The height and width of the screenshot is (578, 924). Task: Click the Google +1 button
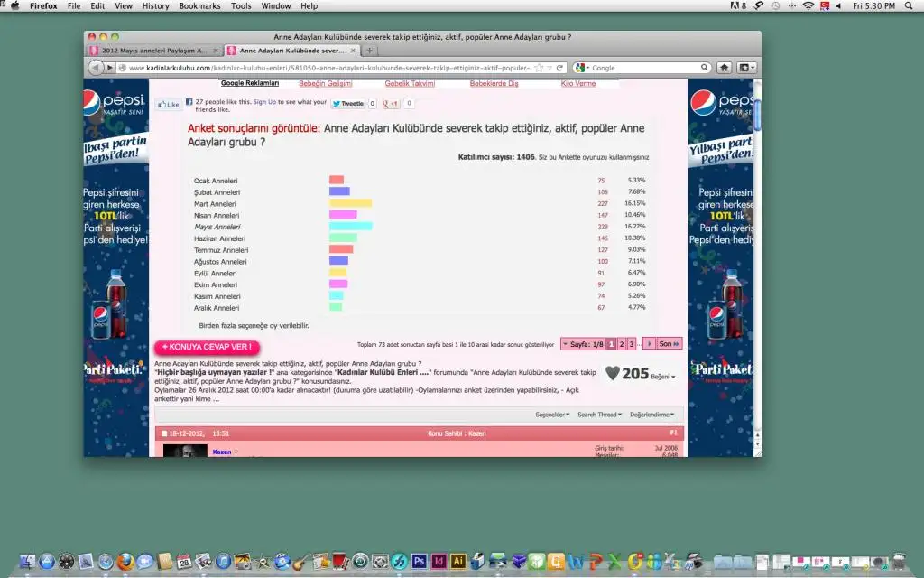391,104
